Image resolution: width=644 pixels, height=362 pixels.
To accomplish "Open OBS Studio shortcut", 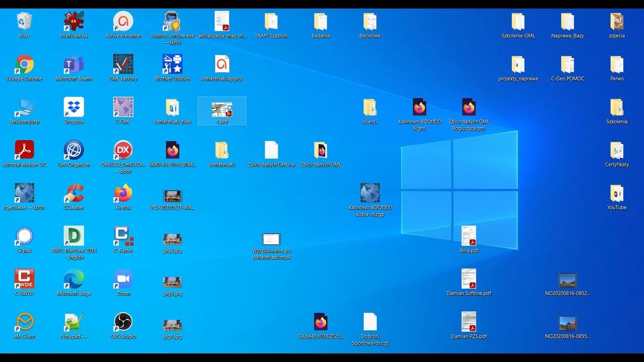I will 123,322.
